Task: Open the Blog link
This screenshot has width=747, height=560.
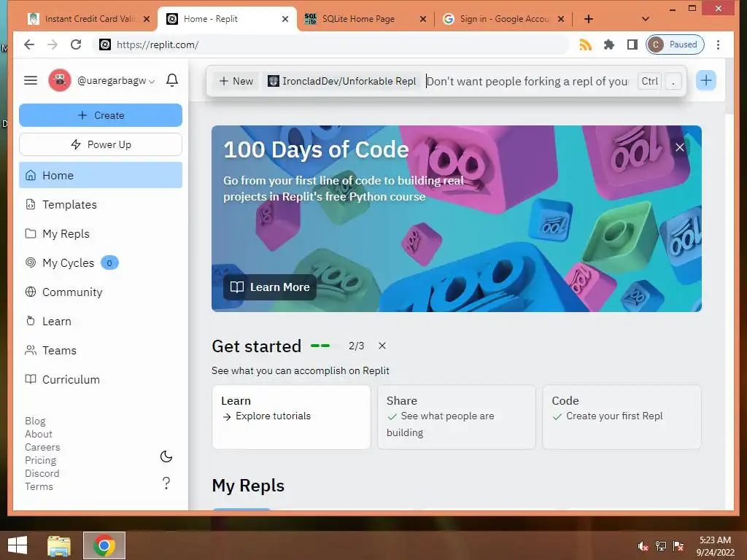Action: (x=35, y=421)
